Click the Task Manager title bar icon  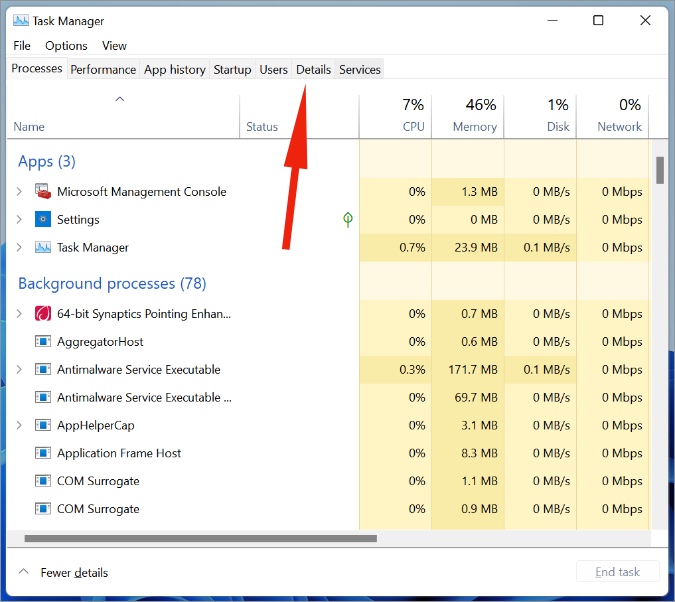click(x=21, y=20)
